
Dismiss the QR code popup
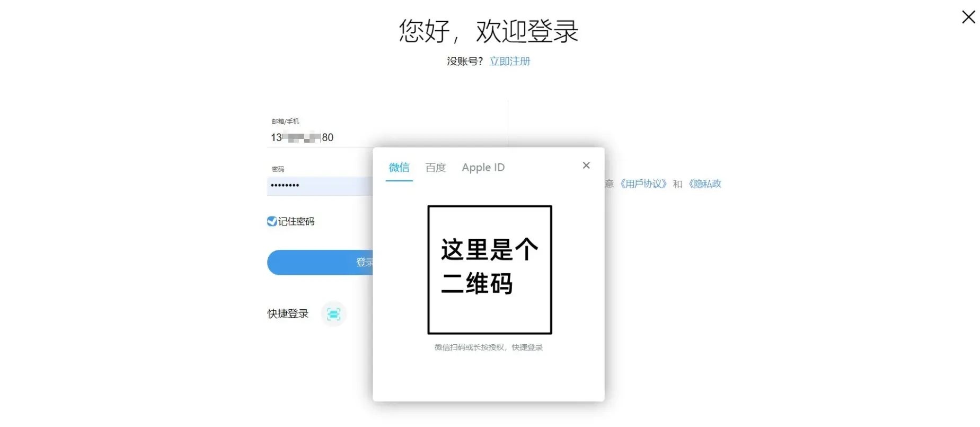(586, 165)
